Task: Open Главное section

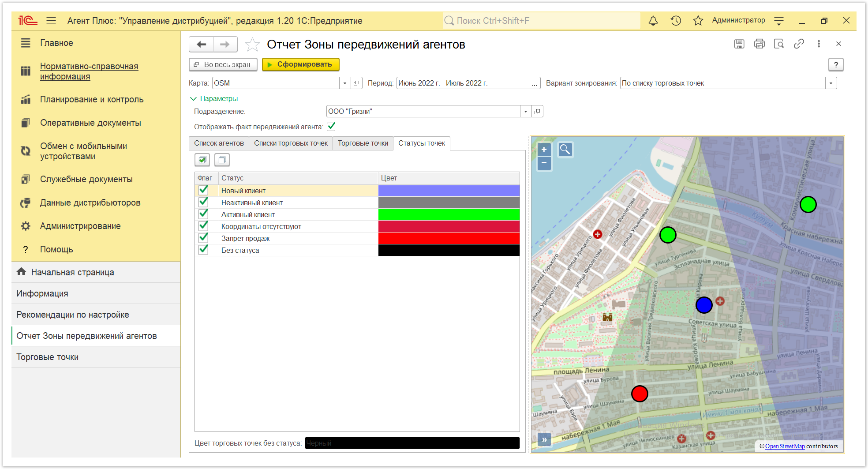Action: (56, 43)
